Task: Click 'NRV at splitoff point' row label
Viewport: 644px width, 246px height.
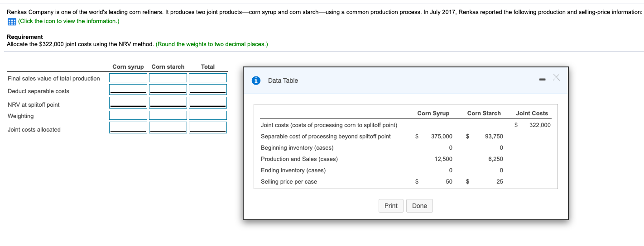Action: (34, 104)
